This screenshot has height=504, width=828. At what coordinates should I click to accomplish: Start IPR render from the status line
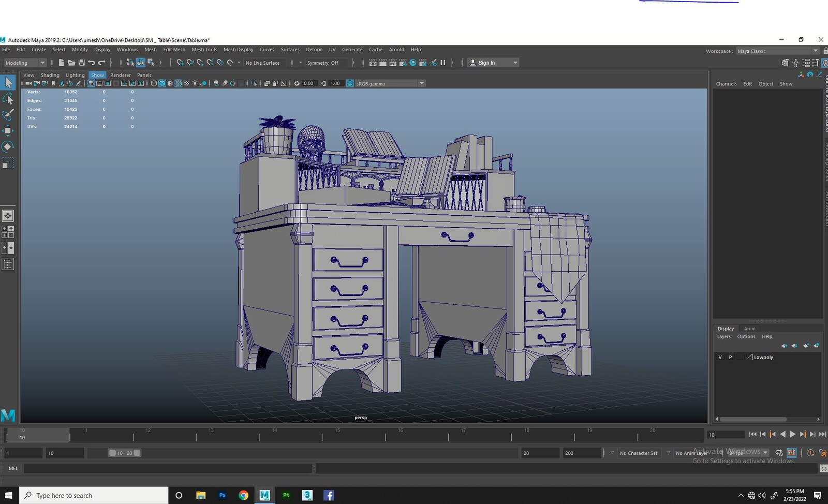coord(393,63)
